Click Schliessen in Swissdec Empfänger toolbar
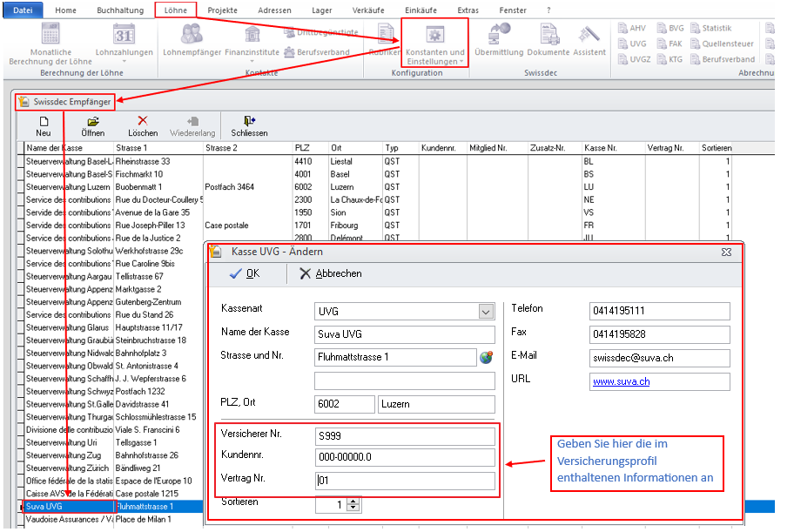 point(249,126)
